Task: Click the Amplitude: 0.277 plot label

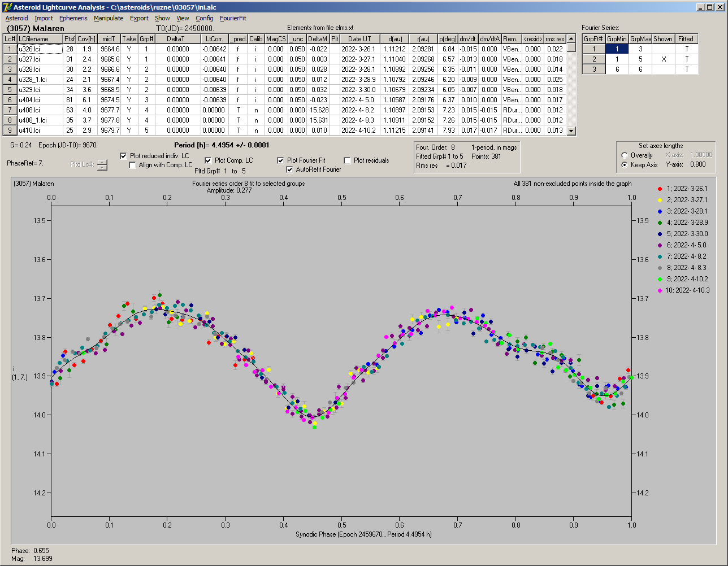Action: pos(229,190)
